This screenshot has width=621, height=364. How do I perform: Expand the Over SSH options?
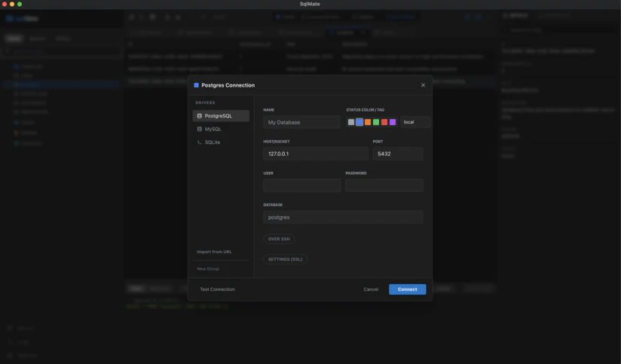[x=279, y=239]
